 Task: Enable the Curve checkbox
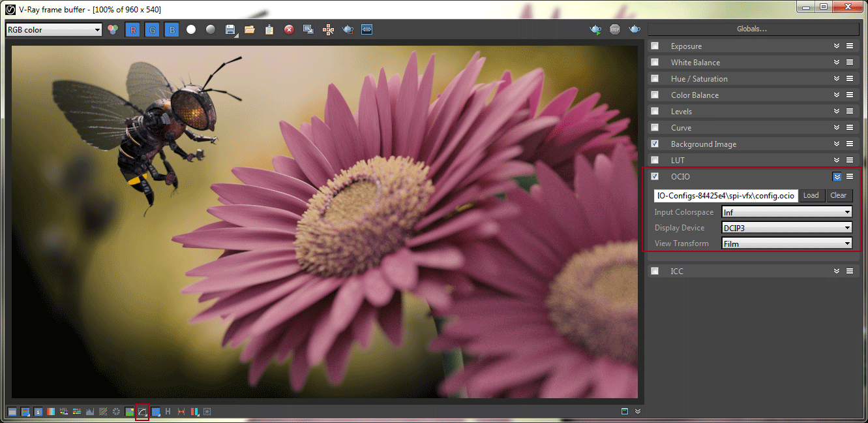tap(655, 127)
